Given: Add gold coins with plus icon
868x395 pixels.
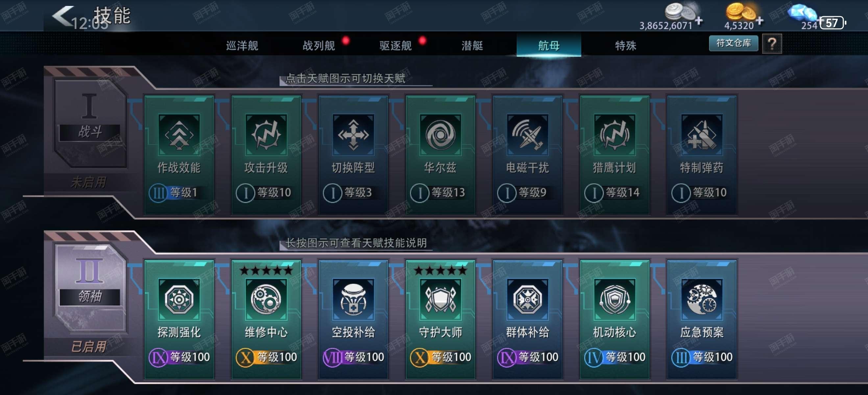Looking at the screenshot, I should click(759, 21).
